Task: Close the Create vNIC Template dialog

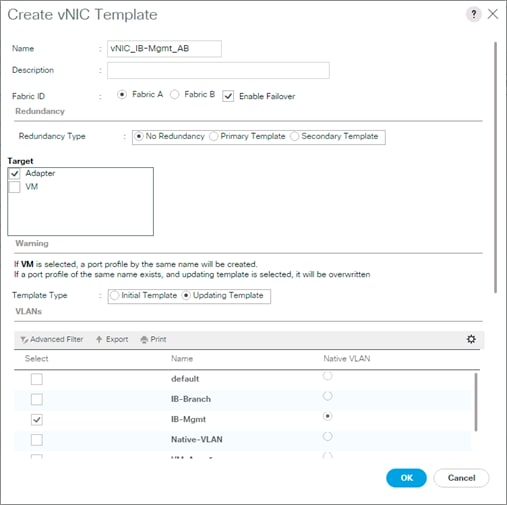Action: (493, 14)
